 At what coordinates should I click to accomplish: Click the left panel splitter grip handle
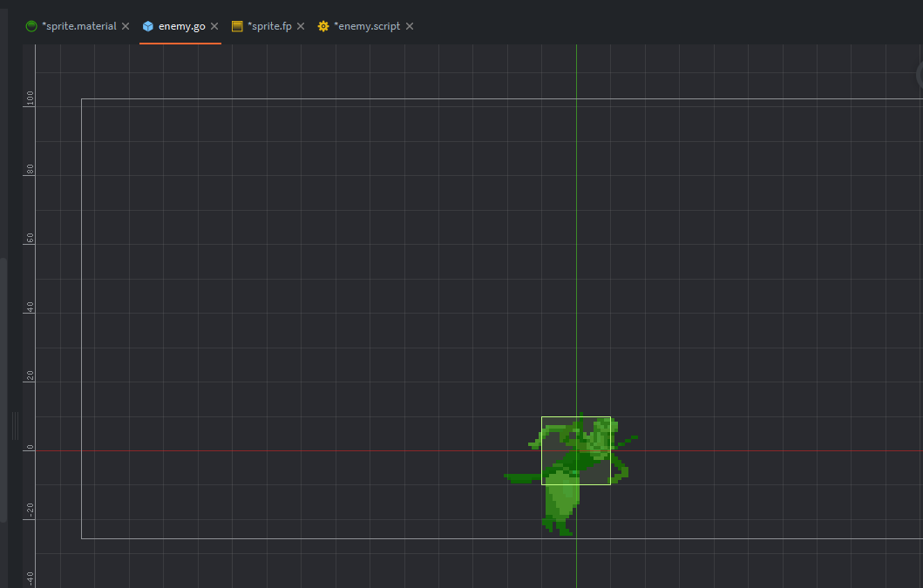tap(15, 426)
